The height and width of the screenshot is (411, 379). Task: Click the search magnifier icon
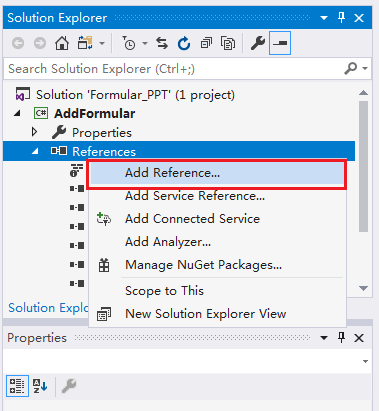(x=351, y=68)
